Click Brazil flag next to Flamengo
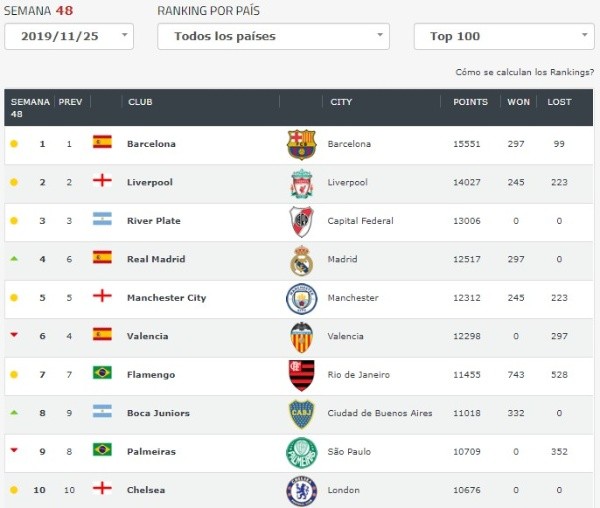Screen dimensions: 600x508 click(102, 374)
